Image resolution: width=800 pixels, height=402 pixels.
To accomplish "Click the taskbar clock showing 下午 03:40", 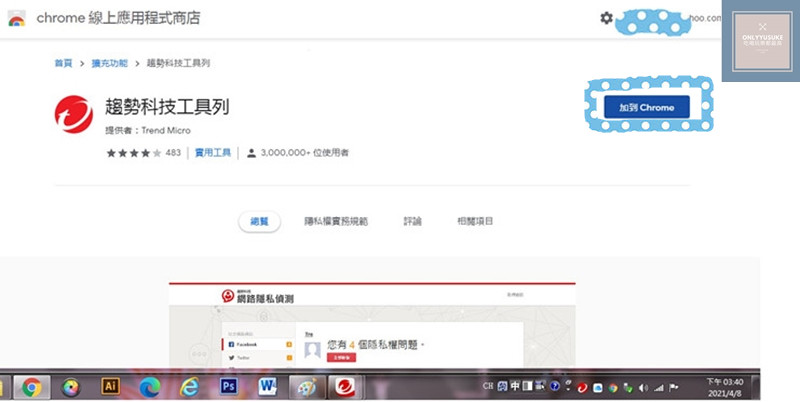I will coord(725,388).
